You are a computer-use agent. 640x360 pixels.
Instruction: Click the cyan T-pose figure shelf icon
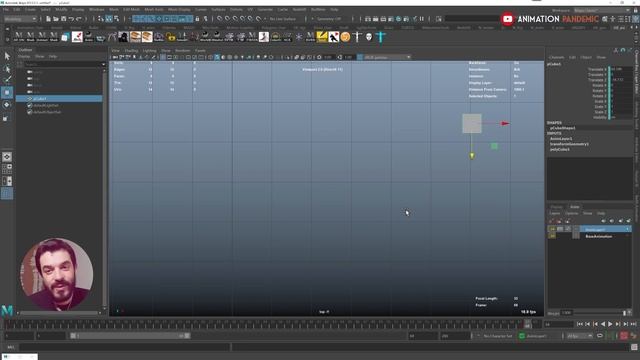click(380, 37)
